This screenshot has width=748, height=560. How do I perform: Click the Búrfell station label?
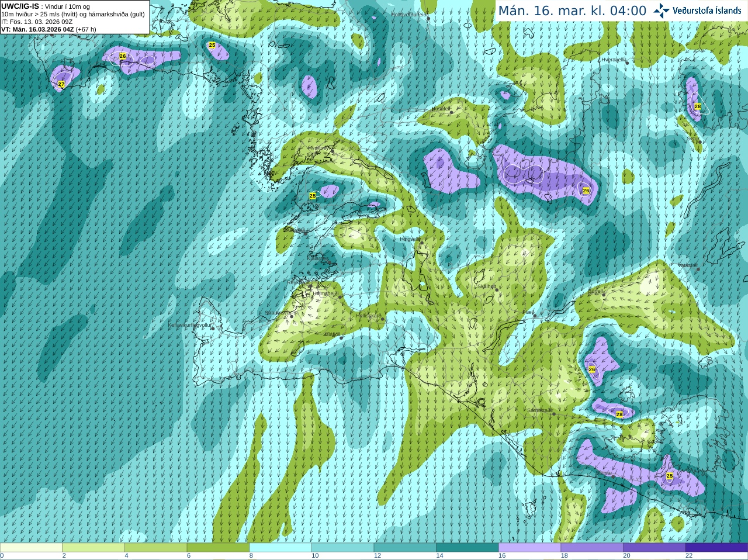click(595, 291)
